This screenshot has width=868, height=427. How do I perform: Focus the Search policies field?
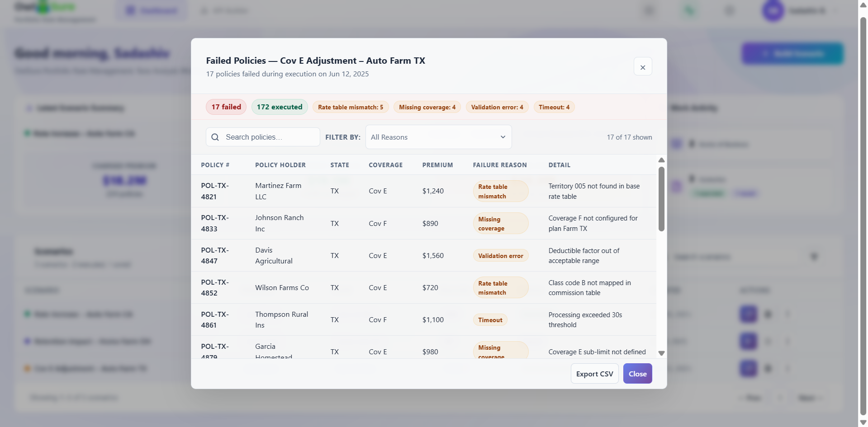(x=263, y=137)
